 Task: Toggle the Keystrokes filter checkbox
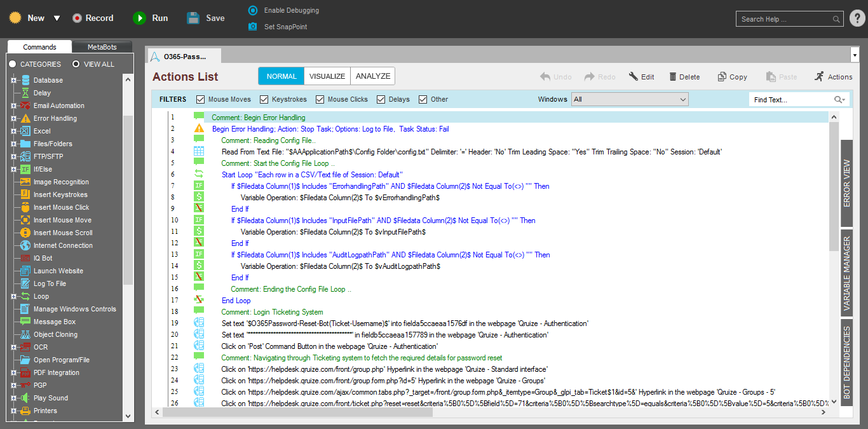pyautogui.click(x=264, y=99)
